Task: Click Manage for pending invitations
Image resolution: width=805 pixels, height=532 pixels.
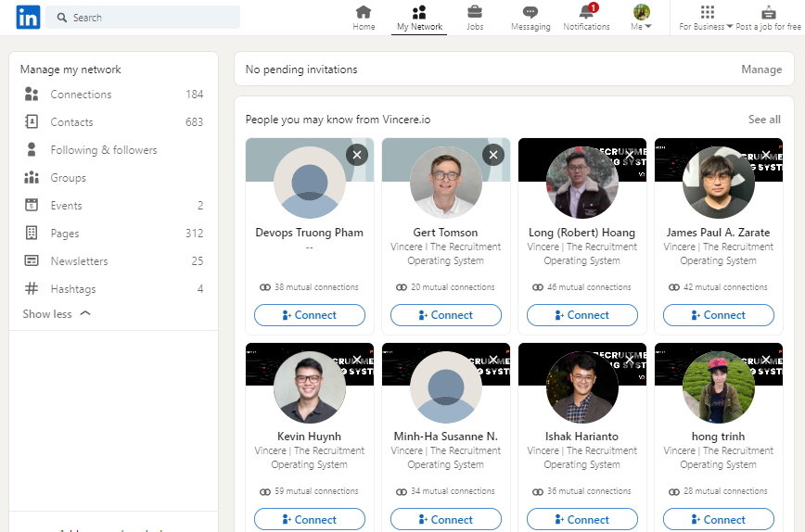Action: (x=761, y=70)
